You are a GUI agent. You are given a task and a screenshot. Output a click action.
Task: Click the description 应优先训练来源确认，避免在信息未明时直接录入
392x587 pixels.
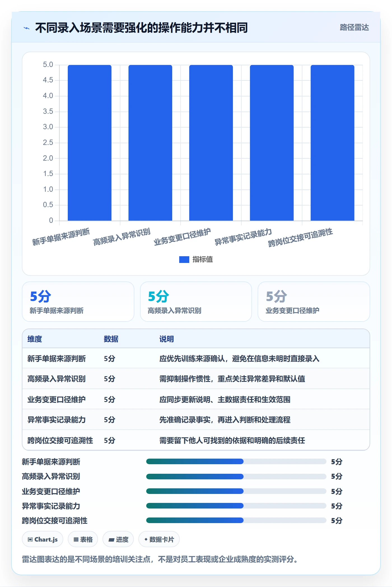[x=239, y=359]
